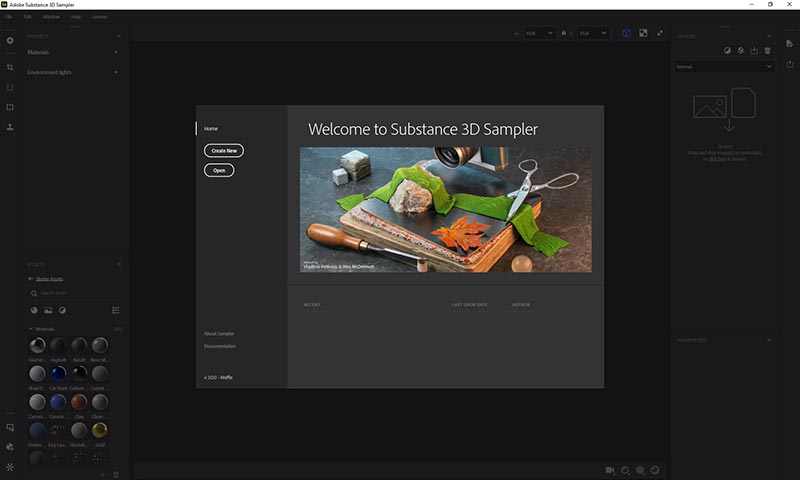Toggle the image filter in Assets
The height and width of the screenshot is (480, 800).
pyautogui.click(x=48, y=310)
